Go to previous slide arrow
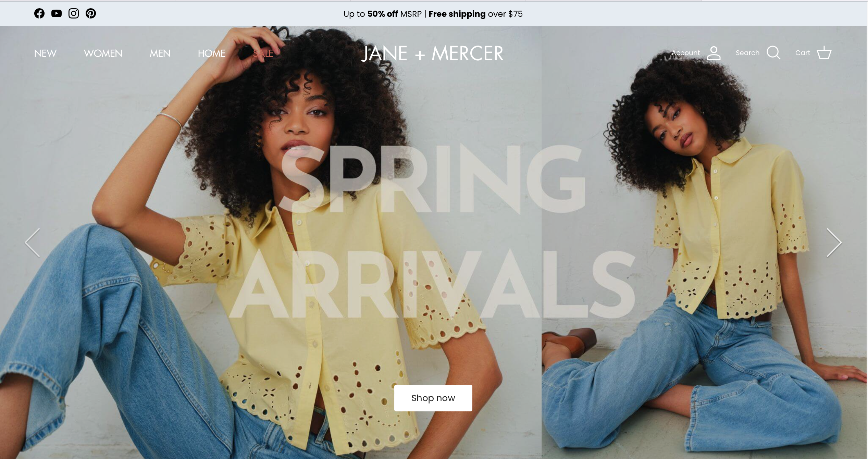868x459 pixels. coord(33,243)
